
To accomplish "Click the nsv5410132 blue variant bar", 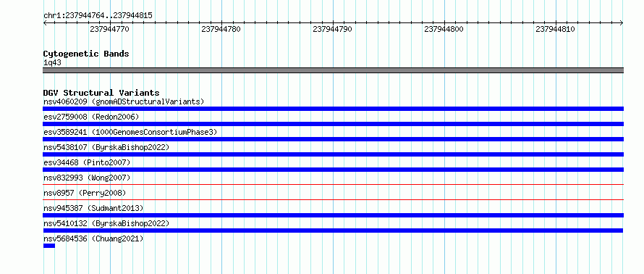I will [x=333, y=231].
